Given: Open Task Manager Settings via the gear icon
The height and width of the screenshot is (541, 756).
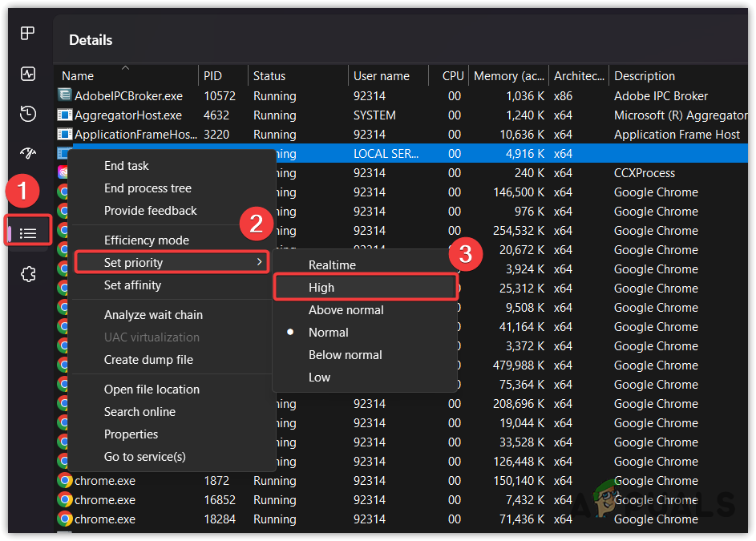Looking at the screenshot, I should [x=27, y=273].
